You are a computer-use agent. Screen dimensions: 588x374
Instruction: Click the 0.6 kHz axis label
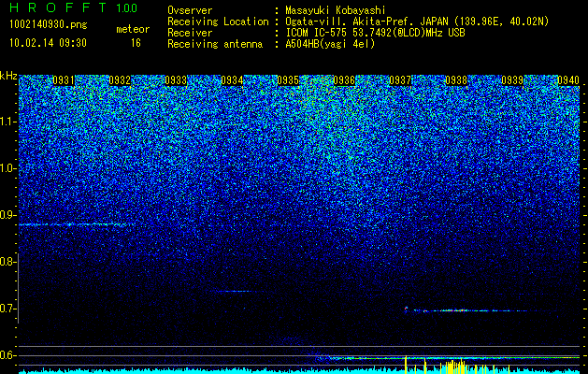pos(7,355)
